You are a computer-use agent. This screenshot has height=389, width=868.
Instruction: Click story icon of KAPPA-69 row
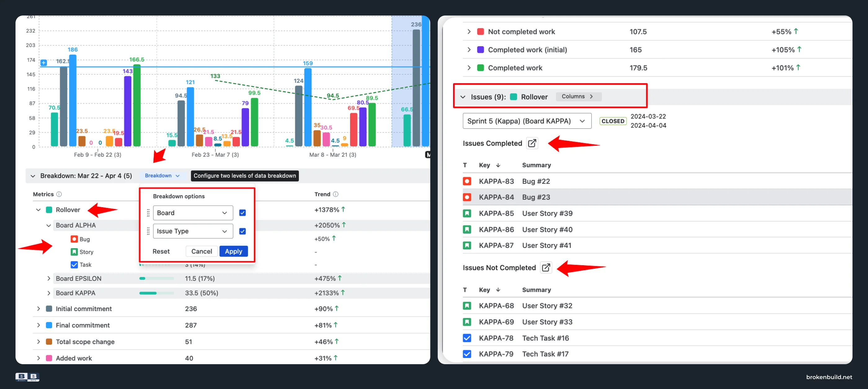point(467,322)
